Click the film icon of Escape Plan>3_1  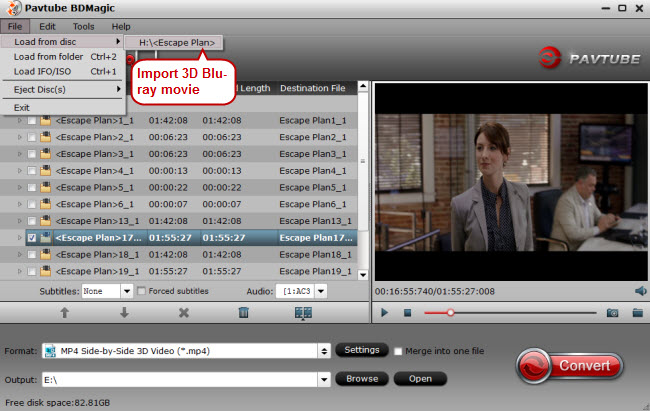[46, 154]
